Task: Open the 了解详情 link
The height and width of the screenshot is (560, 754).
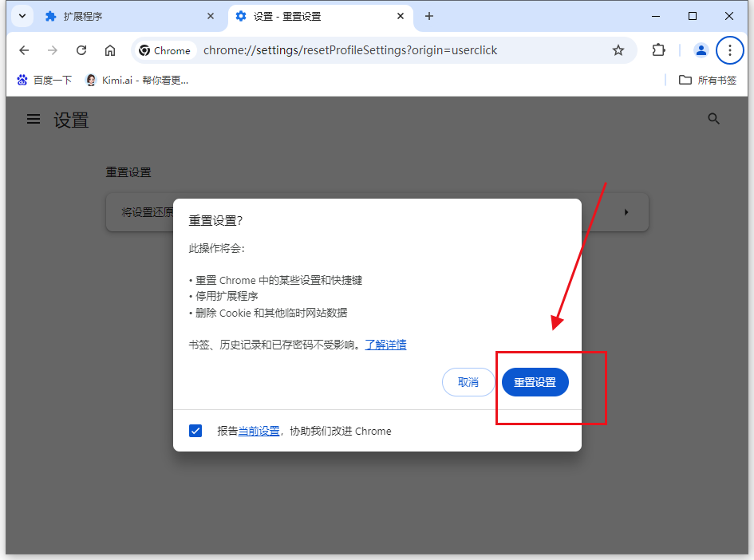Action: [x=385, y=345]
